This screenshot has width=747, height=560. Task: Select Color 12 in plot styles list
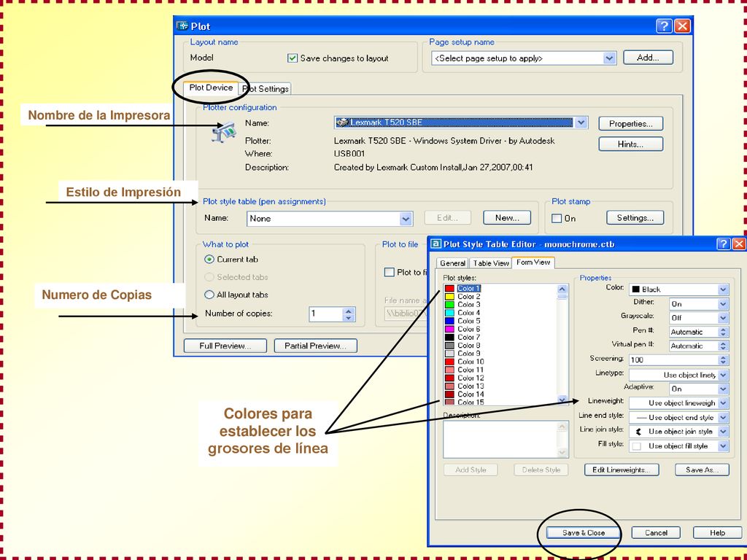point(471,378)
